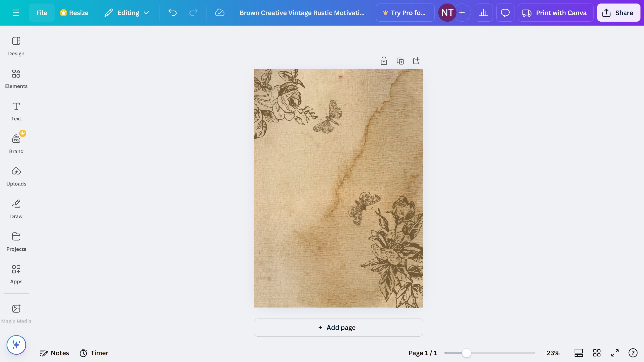The height and width of the screenshot is (362, 644).
Task: Open the Canva Assistant sparkle button
Action: [16, 345]
